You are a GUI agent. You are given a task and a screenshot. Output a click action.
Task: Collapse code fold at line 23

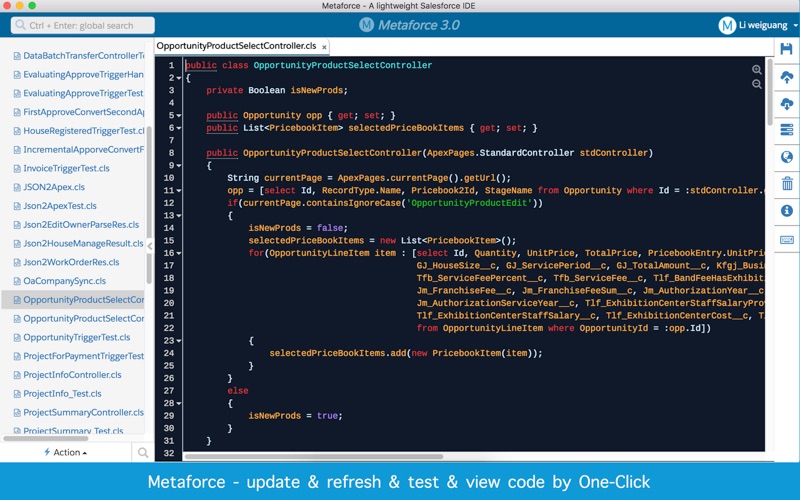[179, 341]
